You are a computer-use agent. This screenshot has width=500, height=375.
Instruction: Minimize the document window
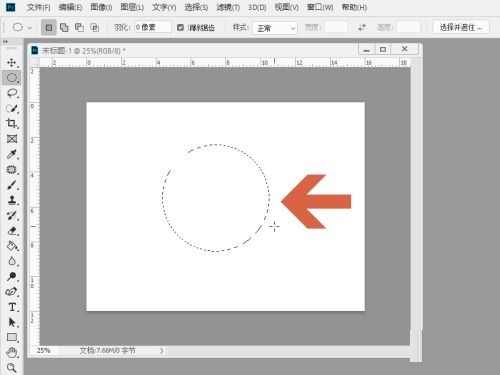(x=367, y=49)
